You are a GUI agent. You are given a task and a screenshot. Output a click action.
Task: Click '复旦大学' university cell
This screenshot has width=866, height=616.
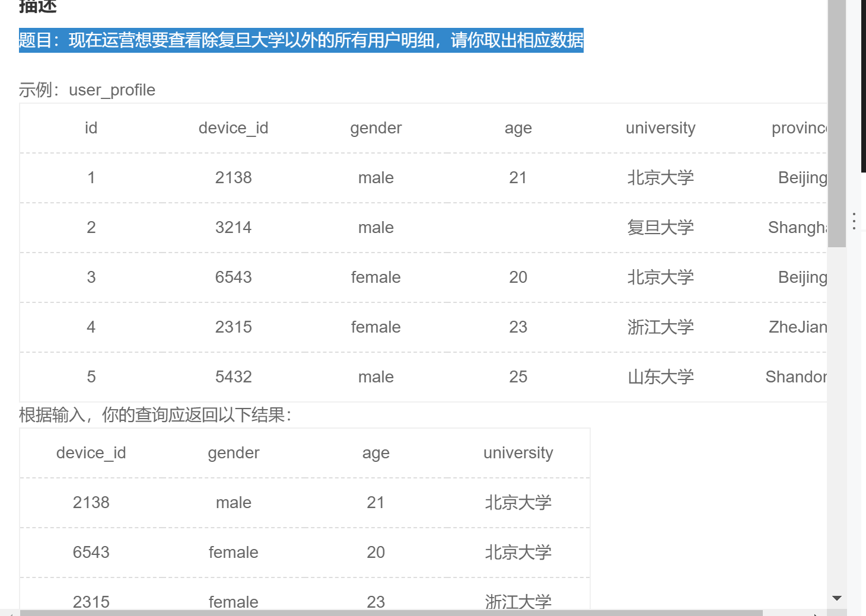(660, 228)
